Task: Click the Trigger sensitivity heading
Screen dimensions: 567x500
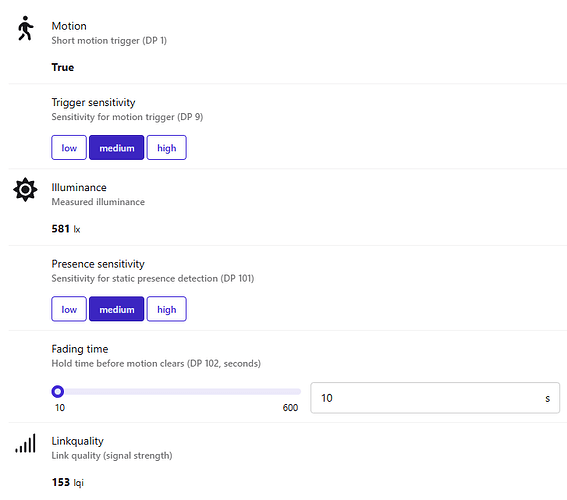Action: pyautogui.click(x=93, y=102)
